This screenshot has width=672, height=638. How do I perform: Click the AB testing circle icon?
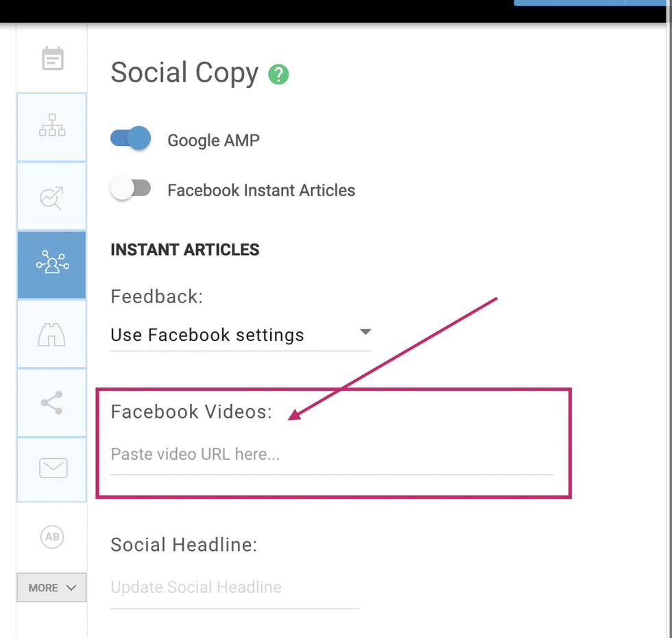pos(52,537)
